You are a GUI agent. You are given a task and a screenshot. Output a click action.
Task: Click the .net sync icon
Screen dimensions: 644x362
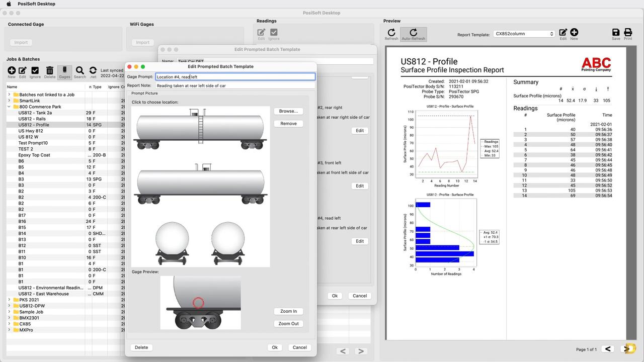(93, 71)
